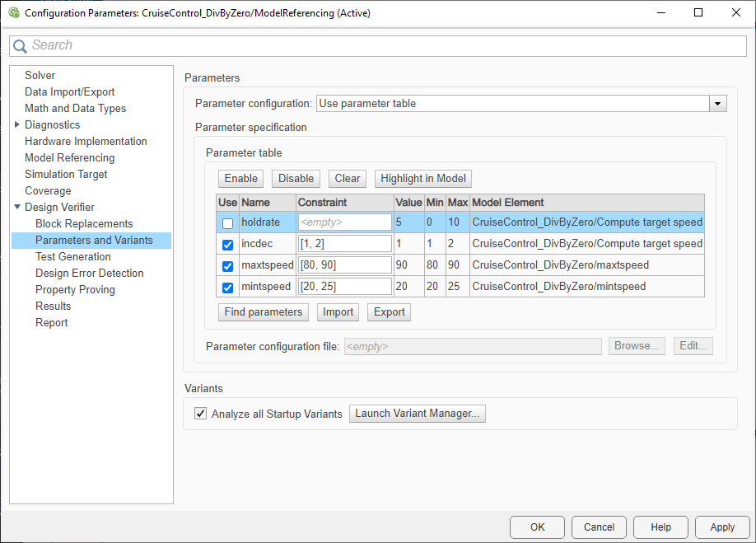756x543 pixels.
Task: Go to Math and Data Types
Action: coord(75,108)
